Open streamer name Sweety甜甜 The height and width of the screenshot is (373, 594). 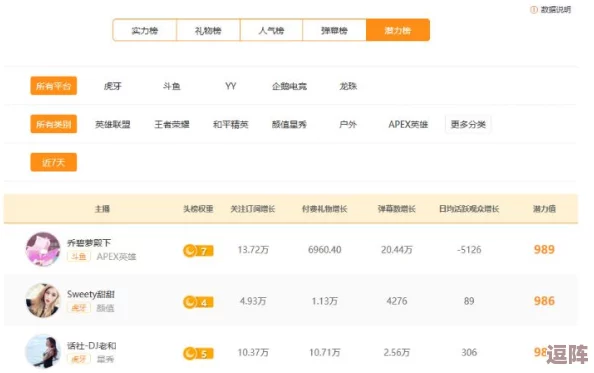point(91,294)
